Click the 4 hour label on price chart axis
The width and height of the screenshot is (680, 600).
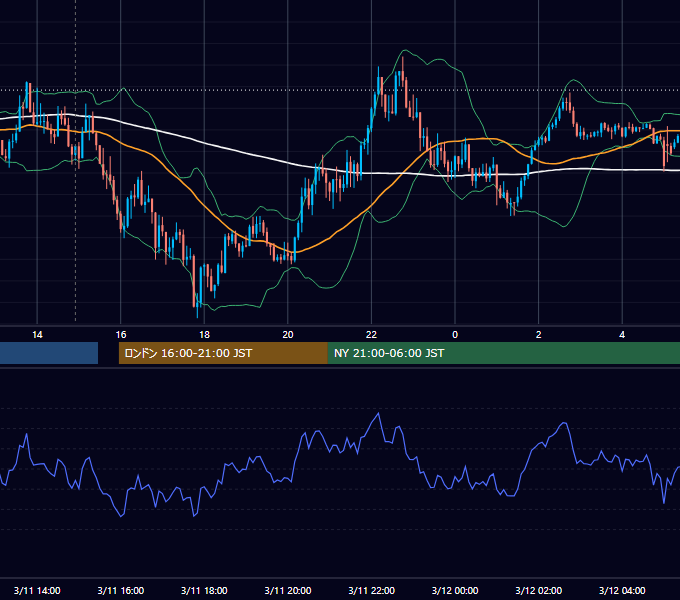click(x=622, y=335)
